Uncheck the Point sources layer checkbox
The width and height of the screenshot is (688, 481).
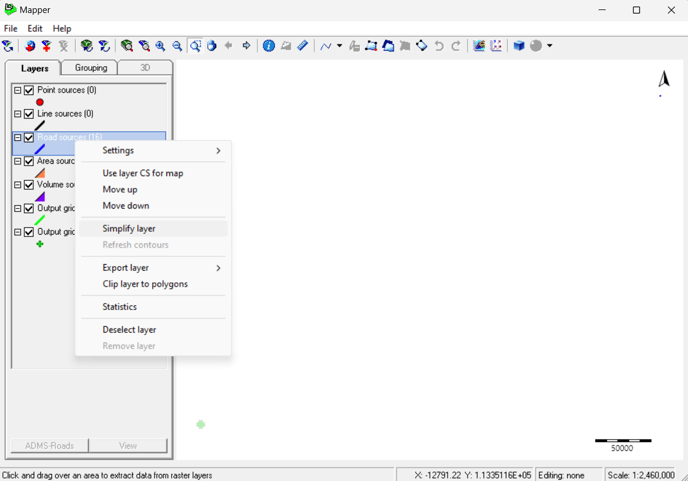pyautogui.click(x=29, y=90)
